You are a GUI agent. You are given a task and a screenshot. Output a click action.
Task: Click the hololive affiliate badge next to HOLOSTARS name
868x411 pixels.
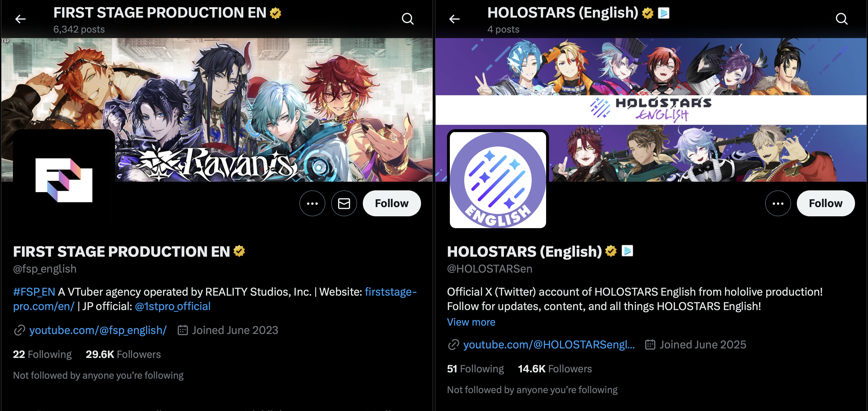click(x=627, y=251)
